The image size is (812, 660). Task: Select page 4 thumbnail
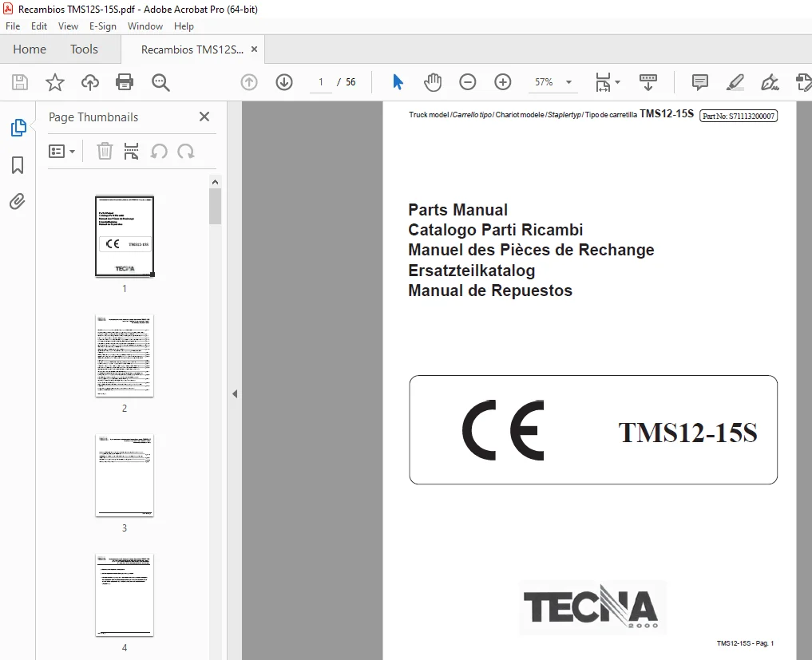pyautogui.click(x=125, y=595)
